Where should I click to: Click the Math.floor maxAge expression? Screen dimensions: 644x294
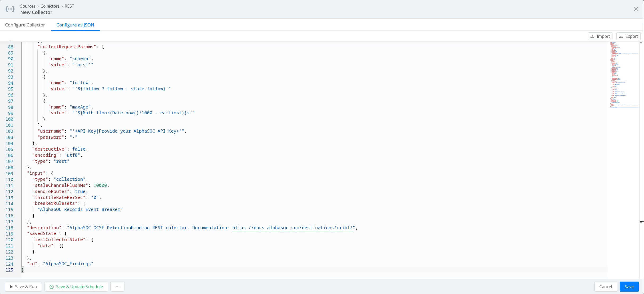point(134,113)
